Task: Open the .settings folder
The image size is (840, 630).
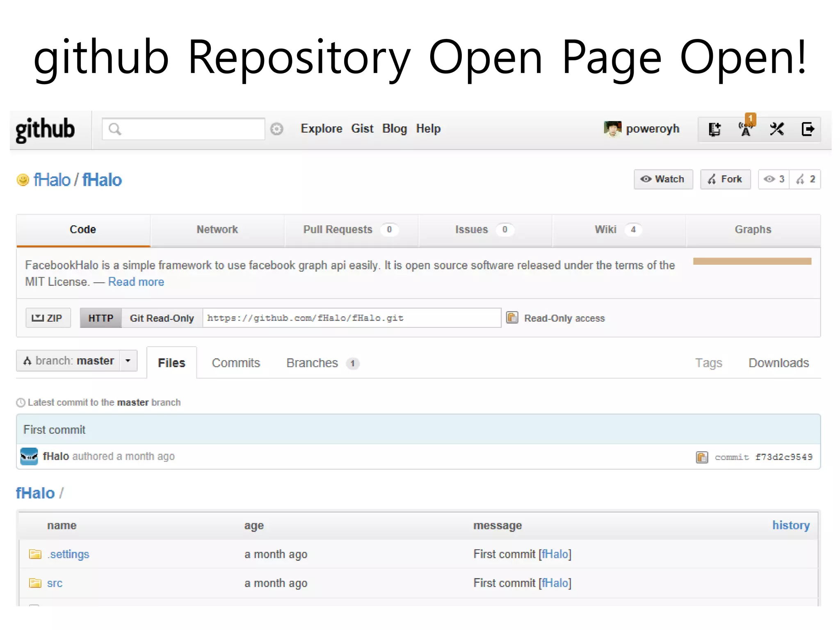Action: [x=68, y=554]
